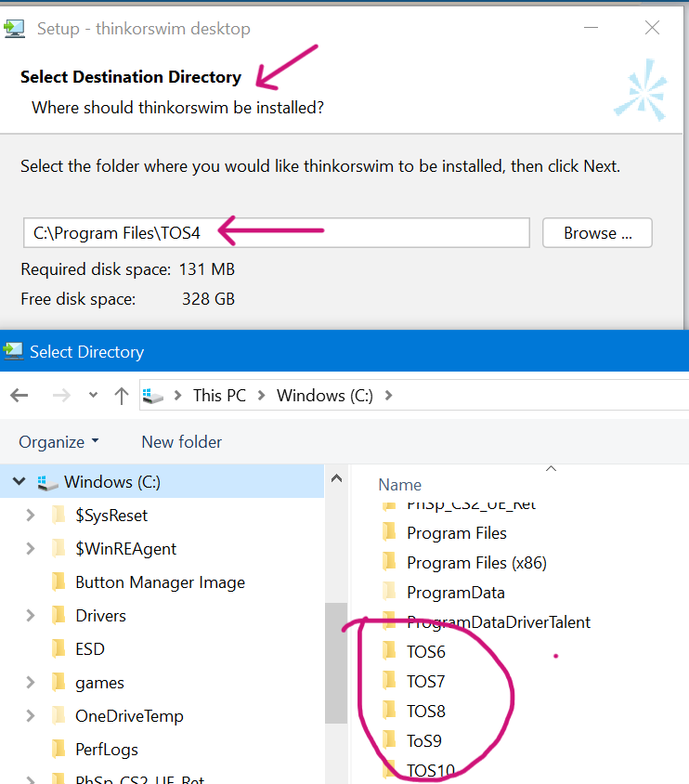Open chevron before This PC breadcrumb
Screen dimensions: 689x784
pos(177,396)
